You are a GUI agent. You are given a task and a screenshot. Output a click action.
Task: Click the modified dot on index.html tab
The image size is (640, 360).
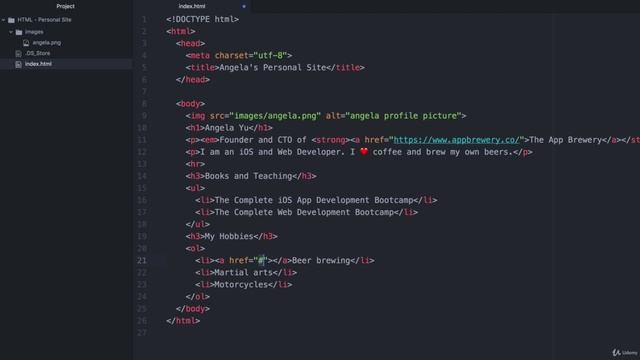(x=244, y=6)
